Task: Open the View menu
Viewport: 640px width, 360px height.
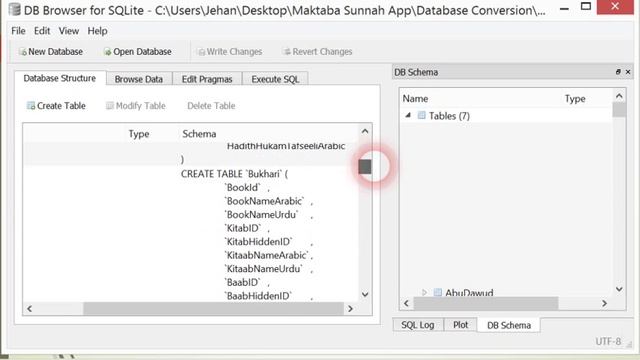Action: point(69,31)
